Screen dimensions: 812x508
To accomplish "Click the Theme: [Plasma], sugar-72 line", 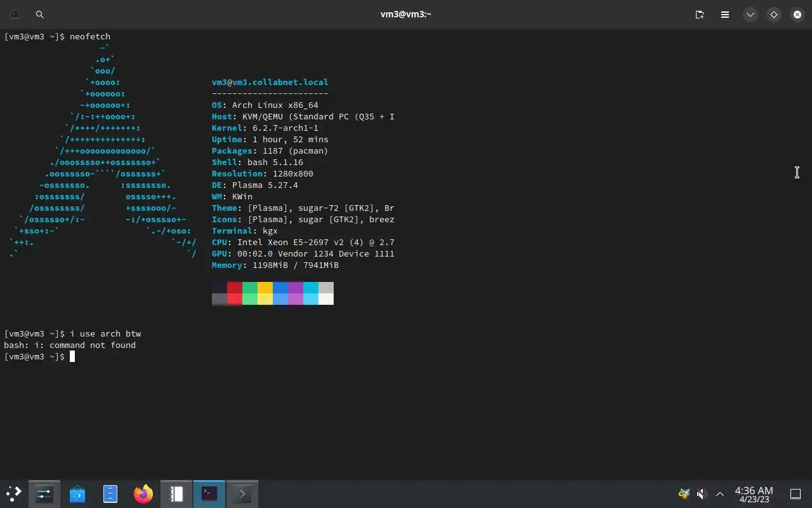I will pos(303,208).
